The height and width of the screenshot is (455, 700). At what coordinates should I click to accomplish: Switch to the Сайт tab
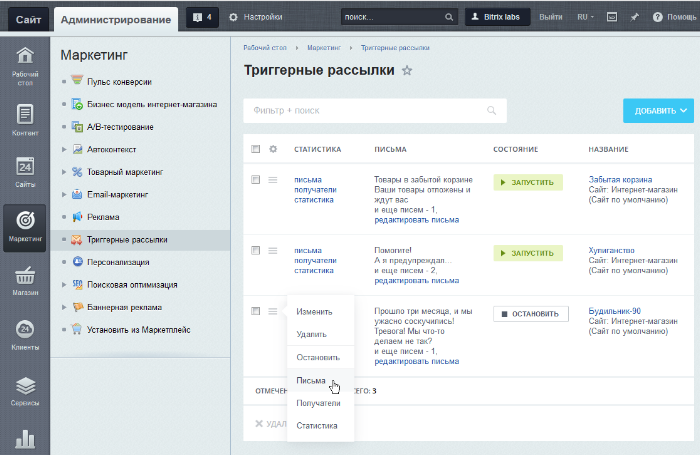pos(29,20)
